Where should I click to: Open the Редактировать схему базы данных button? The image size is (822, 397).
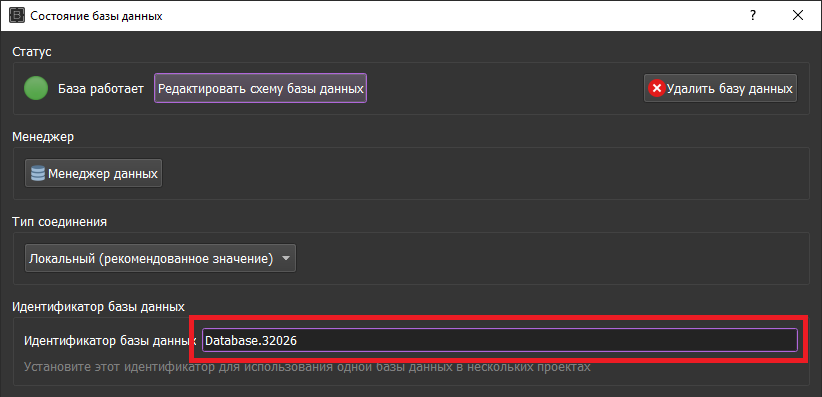(x=261, y=88)
